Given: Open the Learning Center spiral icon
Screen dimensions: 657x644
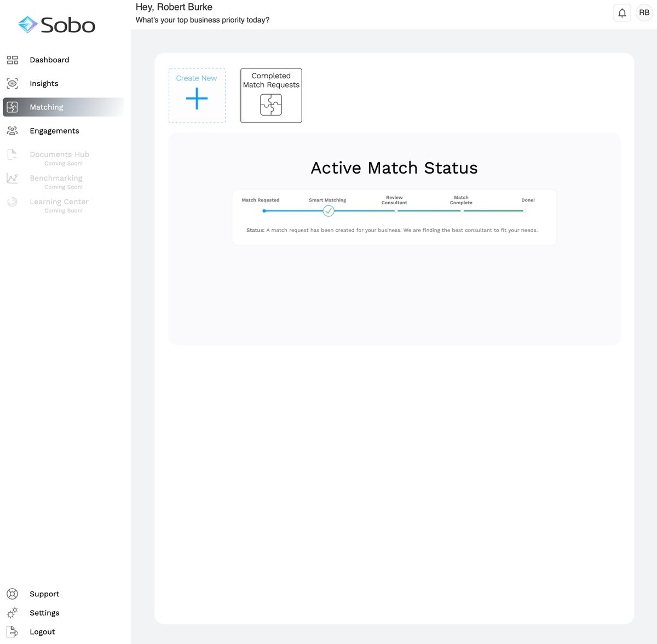Looking at the screenshot, I should point(13,202).
